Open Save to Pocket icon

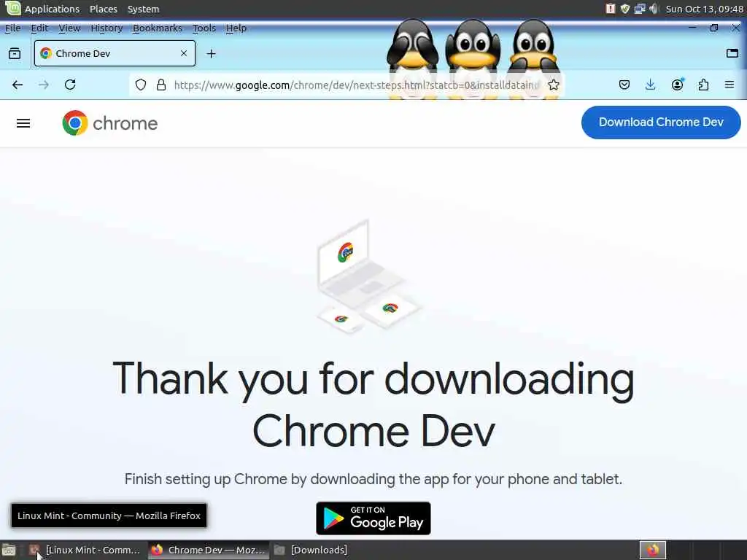click(x=624, y=85)
